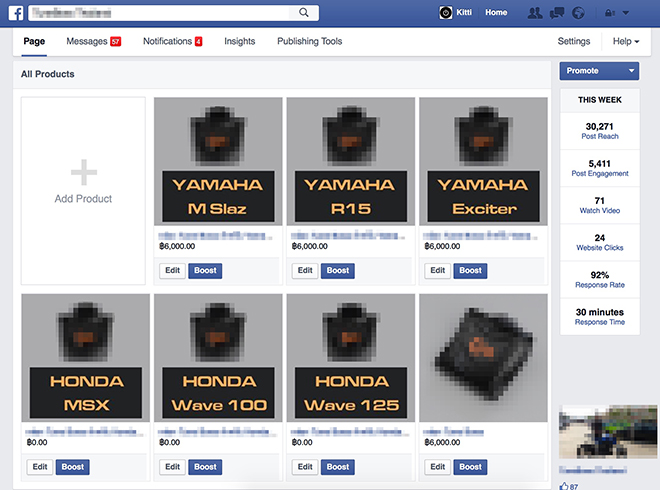This screenshot has height=490, width=660.
Task: Open the Messages chat bubbles icon
Action: [x=557, y=13]
